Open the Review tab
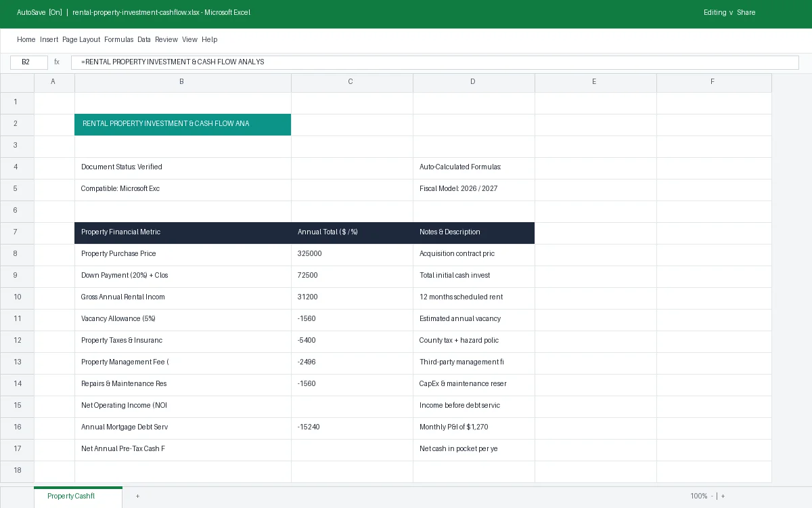 pos(166,39)
